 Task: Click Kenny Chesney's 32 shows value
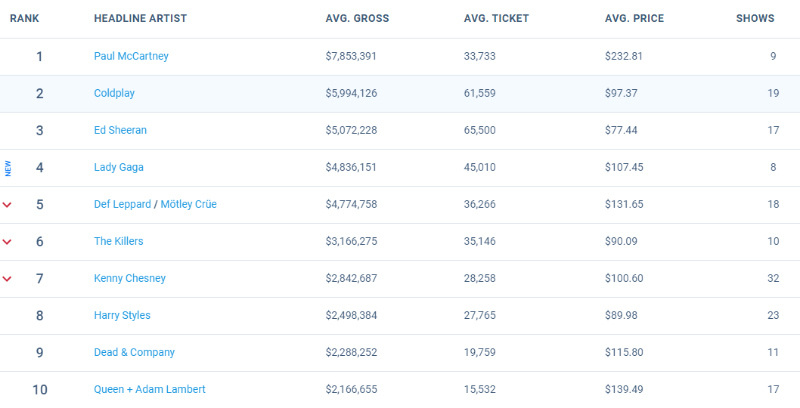(773, 278)
